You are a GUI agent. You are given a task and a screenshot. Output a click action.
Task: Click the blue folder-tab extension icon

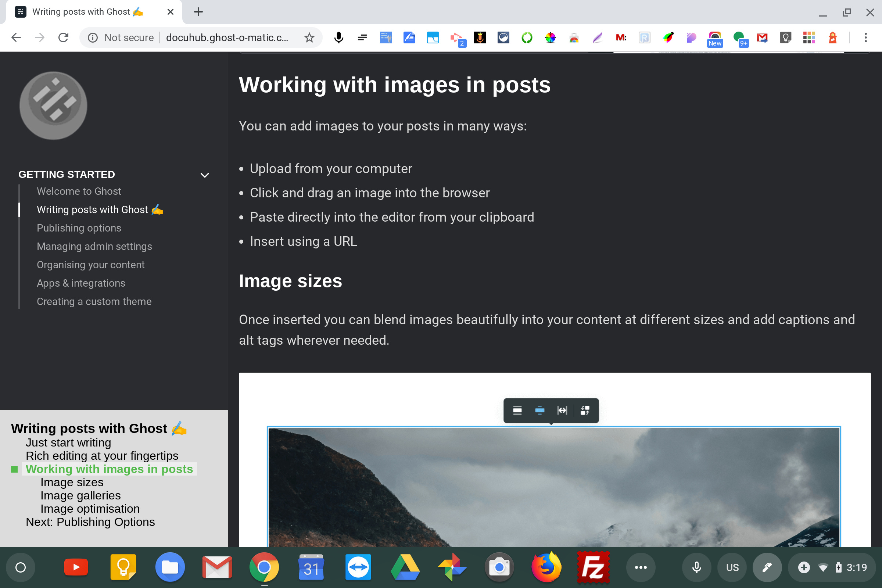433,37
